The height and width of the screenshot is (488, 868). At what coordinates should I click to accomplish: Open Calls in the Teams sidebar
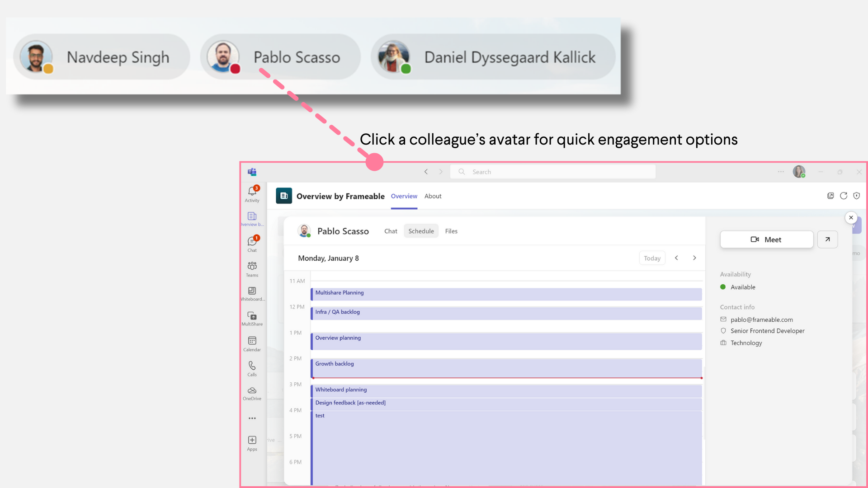coord(252,369)
